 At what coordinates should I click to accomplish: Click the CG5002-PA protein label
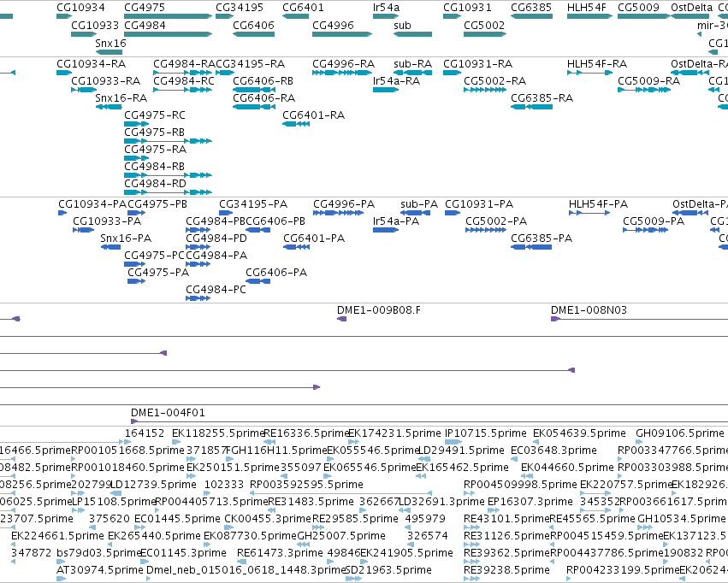point(496,221)
